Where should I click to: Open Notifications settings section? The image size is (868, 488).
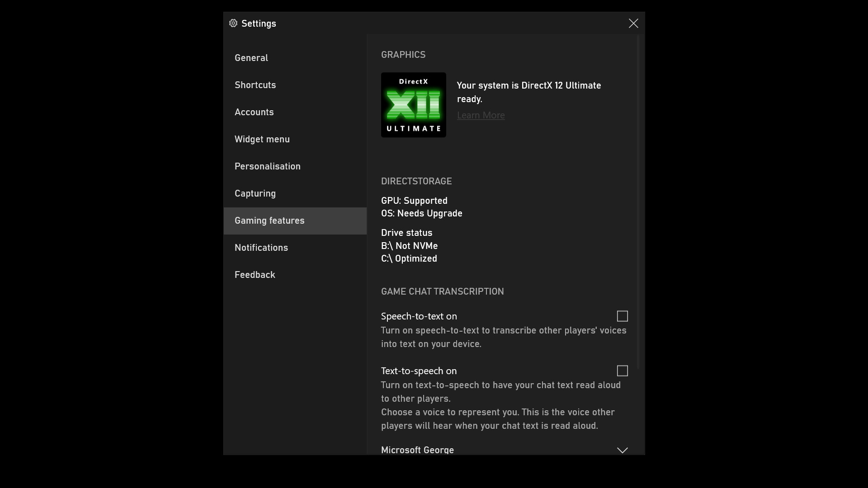pos(261,248)
